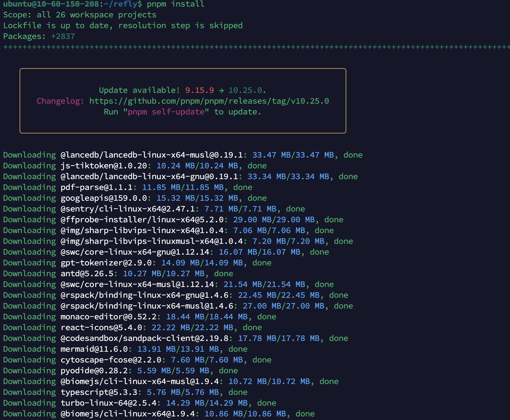
Task: Click 'gpt-tokenizer@2.9.0' package name
Action: point(106,263)
